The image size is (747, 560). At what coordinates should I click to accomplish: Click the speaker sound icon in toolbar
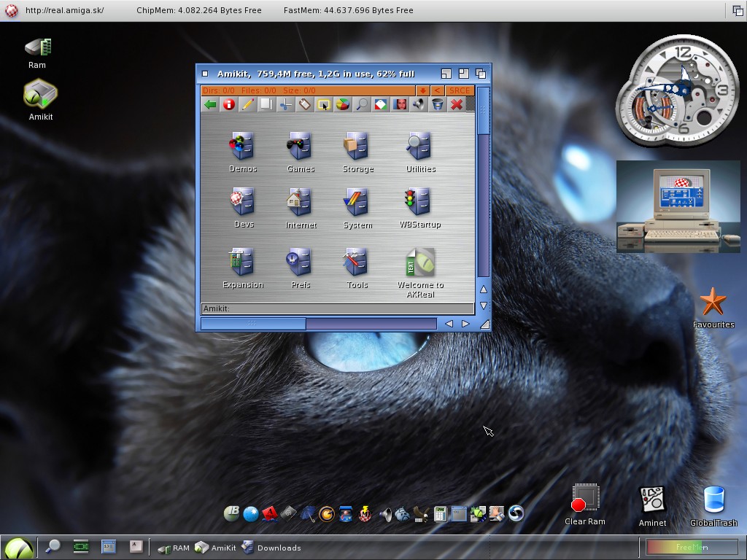418,105
